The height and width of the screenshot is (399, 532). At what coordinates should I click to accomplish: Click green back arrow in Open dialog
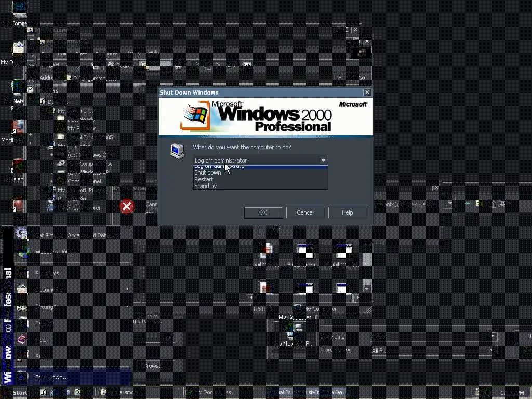468,203
